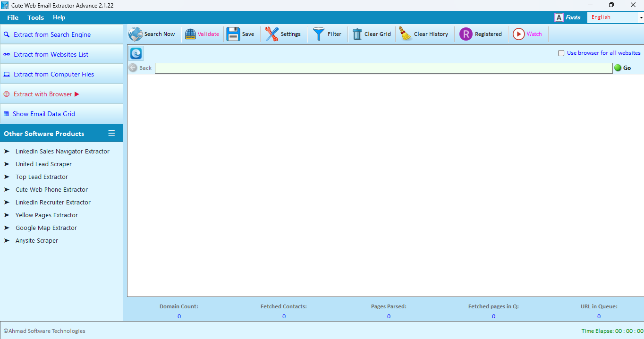Open United Lead Scraper link

tap(43, 164)
